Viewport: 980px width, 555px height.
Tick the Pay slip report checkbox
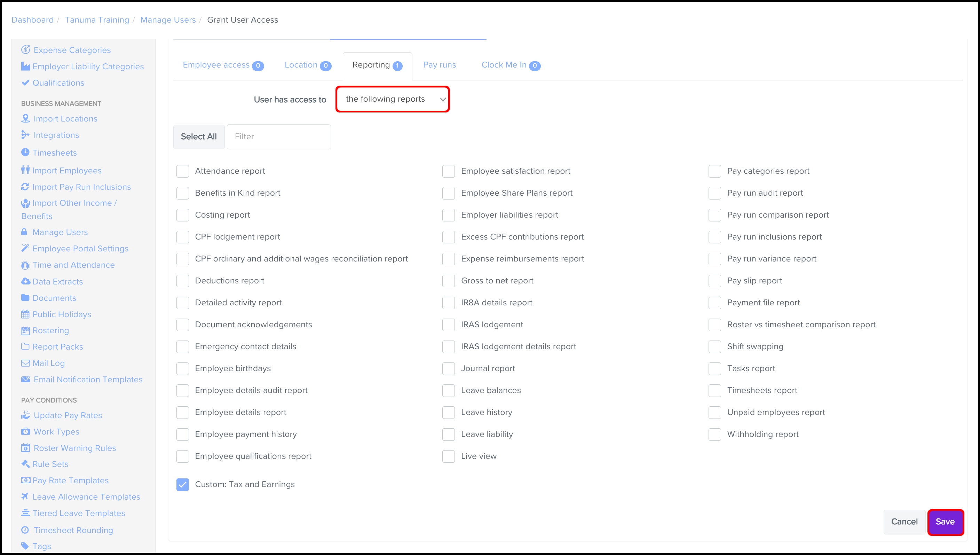[x=714, y=281]
